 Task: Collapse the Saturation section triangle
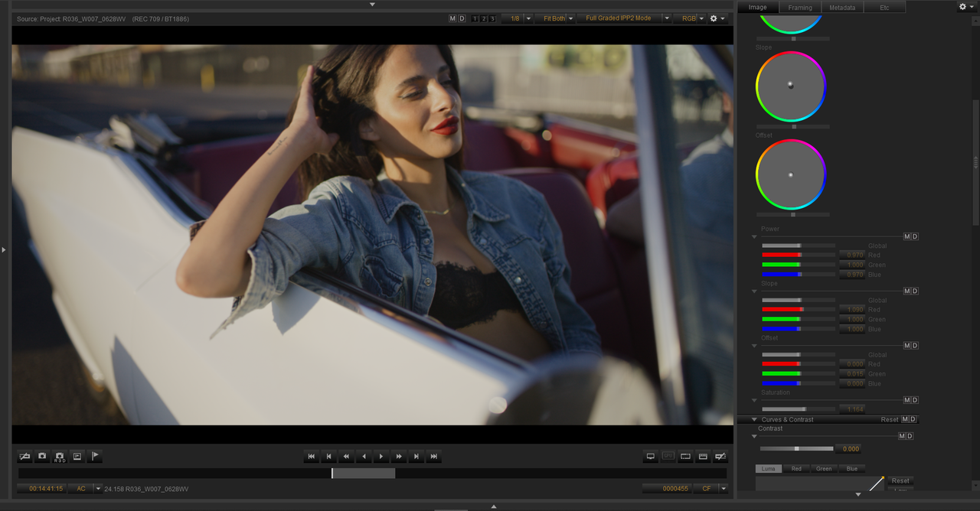click(x=754, y=401)
